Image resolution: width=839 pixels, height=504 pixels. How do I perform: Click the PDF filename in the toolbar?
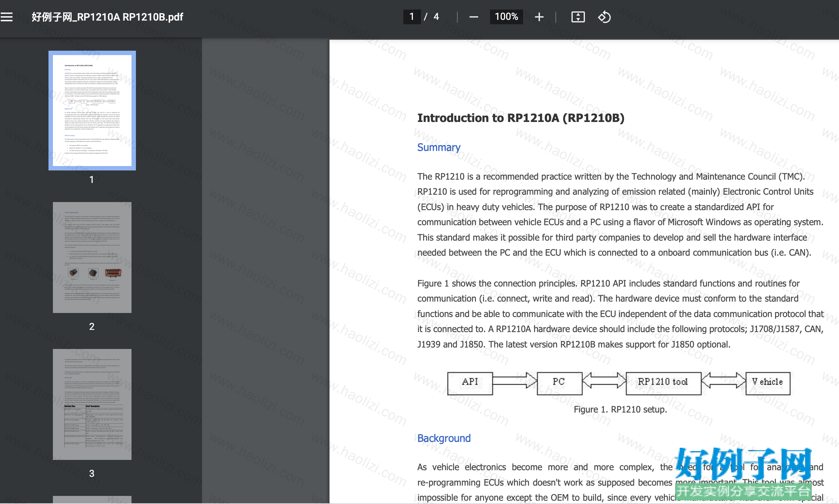click(x=107, y=17)
